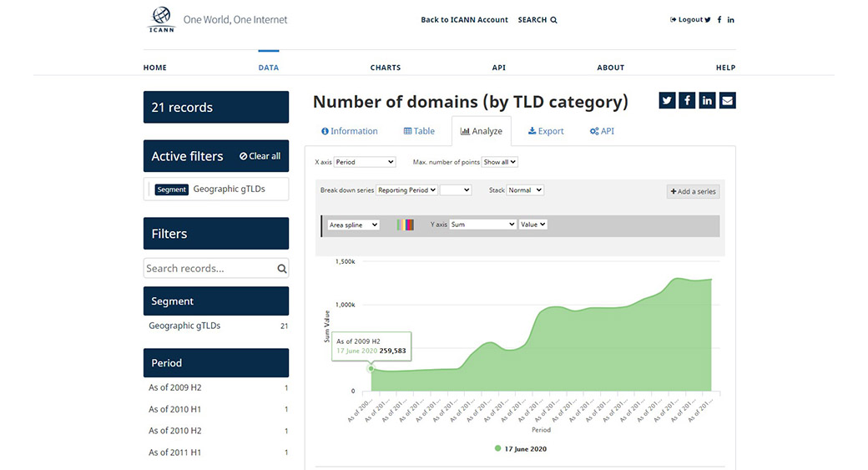Share dataset on Twitter via dark square icon
This screenshot has width=868, height=470.
pyautogui.click(x=667, y=101)
